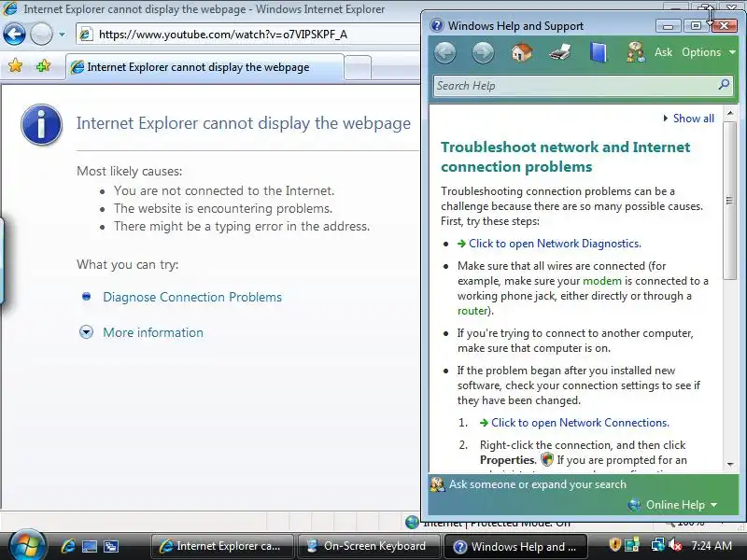The width and height of the screenshot is (747, 560).
Task: Go forward in Windows Help and Support
Action: pos(483,52)
